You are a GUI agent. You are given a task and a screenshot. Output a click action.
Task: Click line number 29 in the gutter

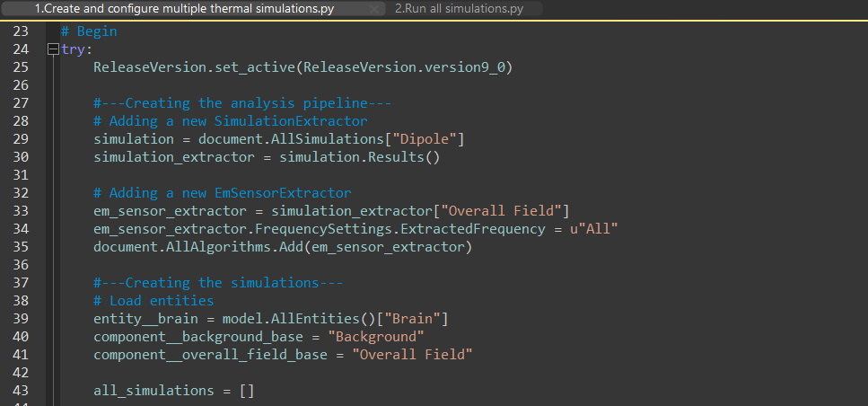click(21, 139)
